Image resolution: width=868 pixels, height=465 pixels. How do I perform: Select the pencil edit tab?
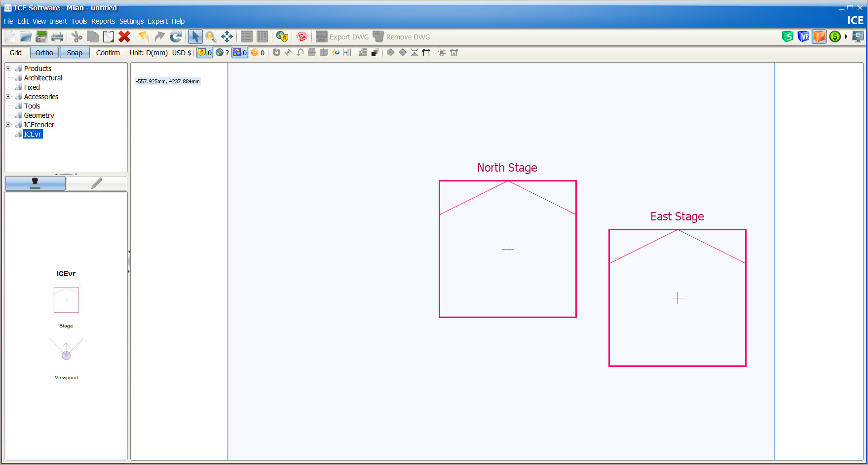97,183
